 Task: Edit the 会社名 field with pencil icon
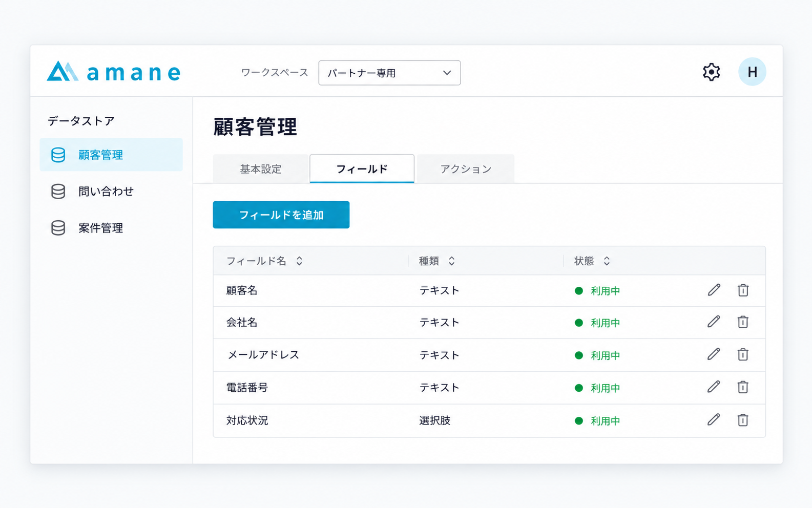[714, 322]
